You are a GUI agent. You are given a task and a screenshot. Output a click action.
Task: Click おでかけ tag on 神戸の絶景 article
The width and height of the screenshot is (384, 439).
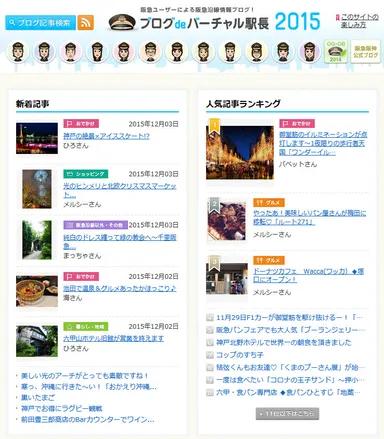click(x=81, y=124)
